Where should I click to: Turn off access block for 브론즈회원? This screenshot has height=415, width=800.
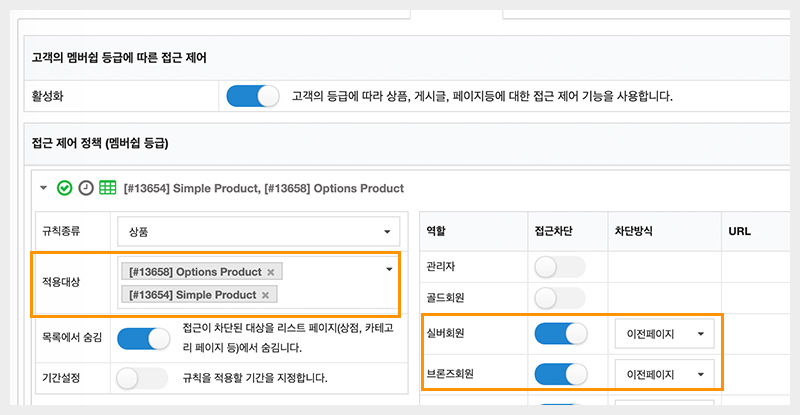(x=560, y=374)
